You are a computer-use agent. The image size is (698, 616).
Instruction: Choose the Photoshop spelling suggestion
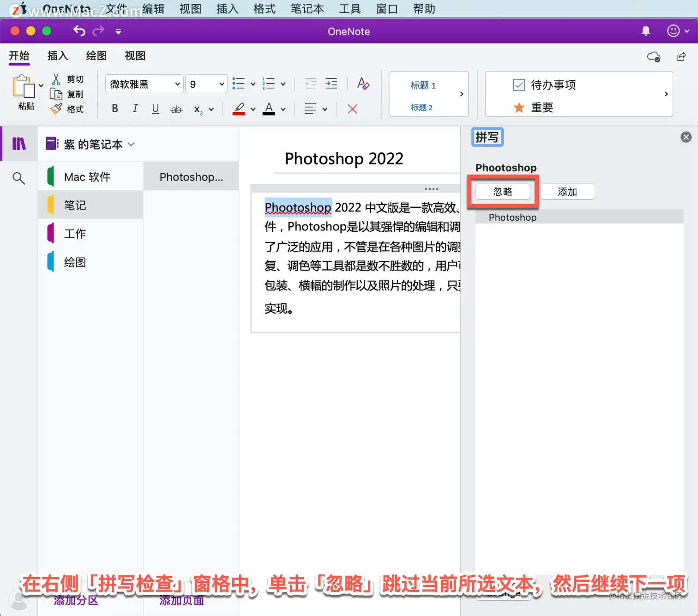click(x=579, y=217)
